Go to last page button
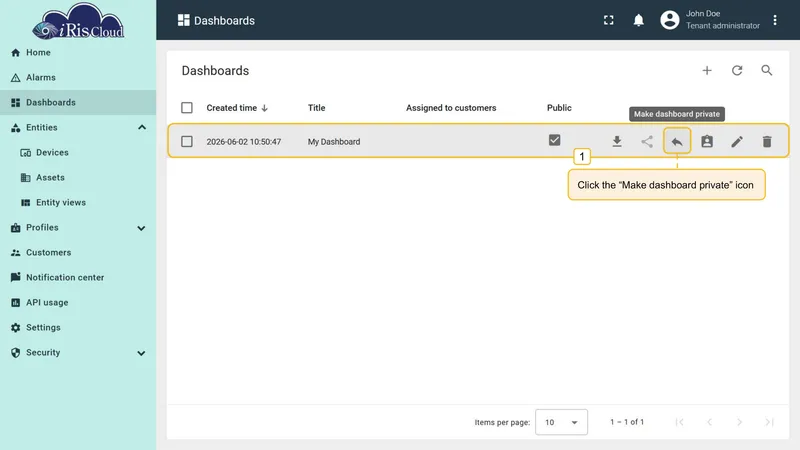The width and height of the screenshot is (800, 450). click(x=769, y=422)
